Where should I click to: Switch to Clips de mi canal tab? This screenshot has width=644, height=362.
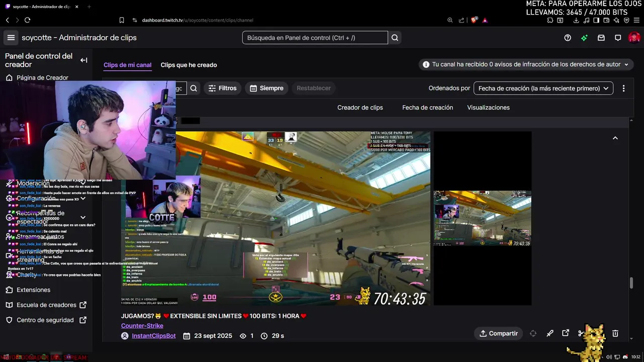(x=127, y=65)
